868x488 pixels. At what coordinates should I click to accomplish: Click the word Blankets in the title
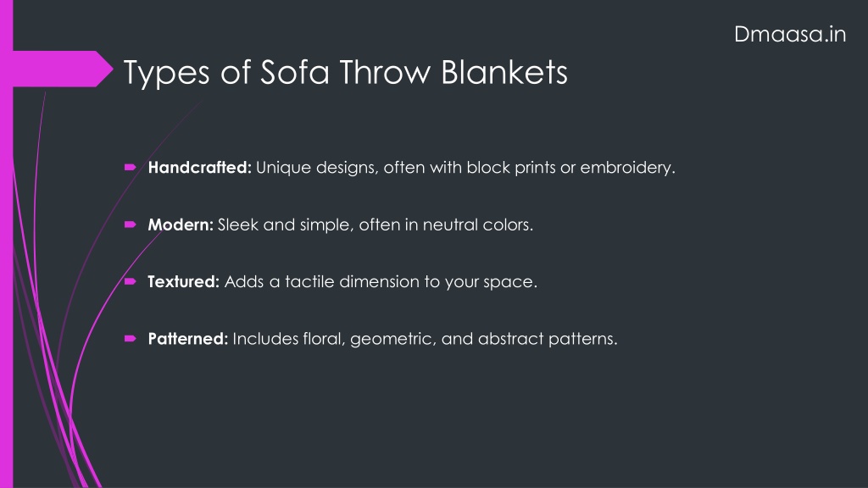pos(504,72)
